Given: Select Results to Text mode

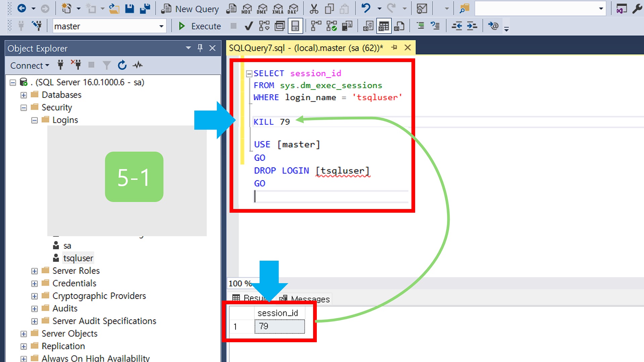Looking at the screenshot, I should tap(368, 26).
